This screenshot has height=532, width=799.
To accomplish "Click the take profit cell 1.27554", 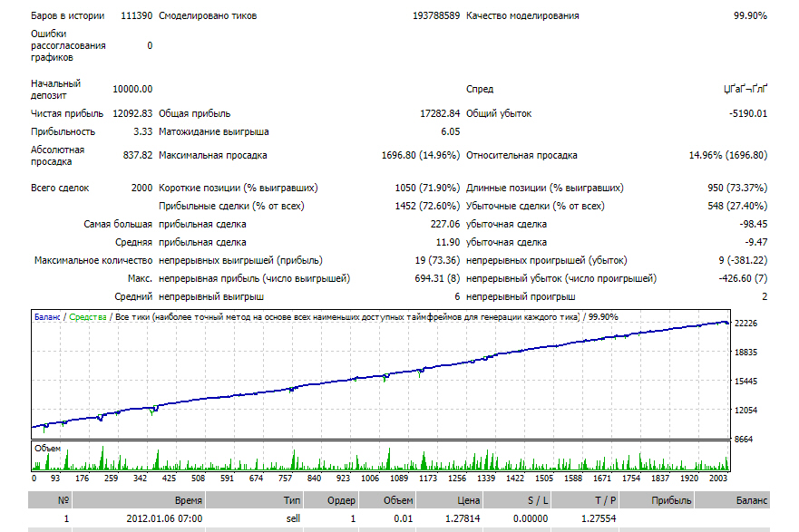I will [599, 518].
